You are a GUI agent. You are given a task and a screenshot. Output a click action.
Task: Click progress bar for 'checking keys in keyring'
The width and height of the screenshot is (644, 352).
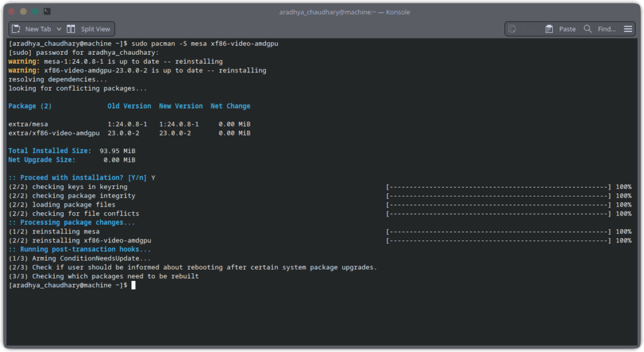point(499,186)
